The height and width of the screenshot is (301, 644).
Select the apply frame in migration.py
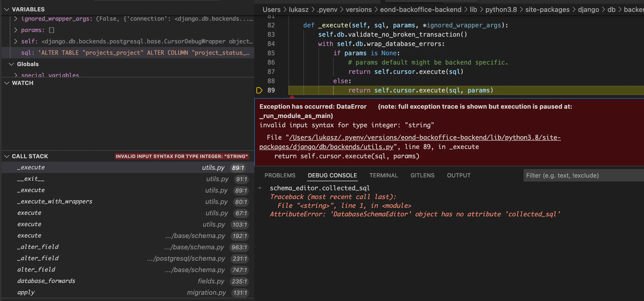(x=26, y=292)
